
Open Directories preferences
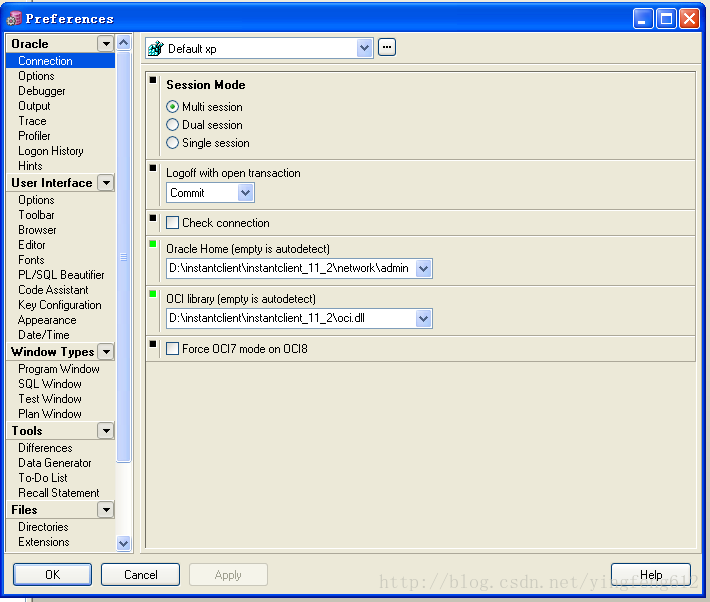[x=43, y=527]
